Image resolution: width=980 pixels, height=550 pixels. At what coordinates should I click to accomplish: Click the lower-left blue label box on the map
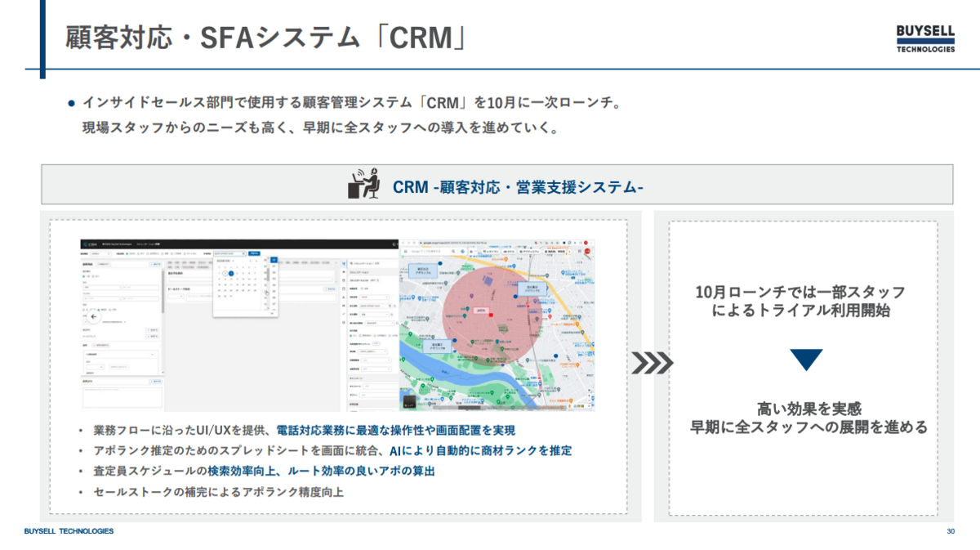(x=438, y=347)
